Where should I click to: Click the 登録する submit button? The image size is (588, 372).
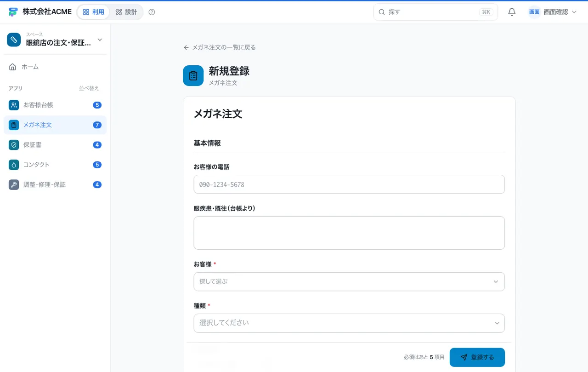477,357
